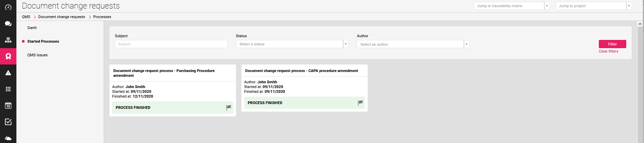Open the warning triangle sidebar icon
644x143 pixels.
pyautogui.click(x=8, y=73)
